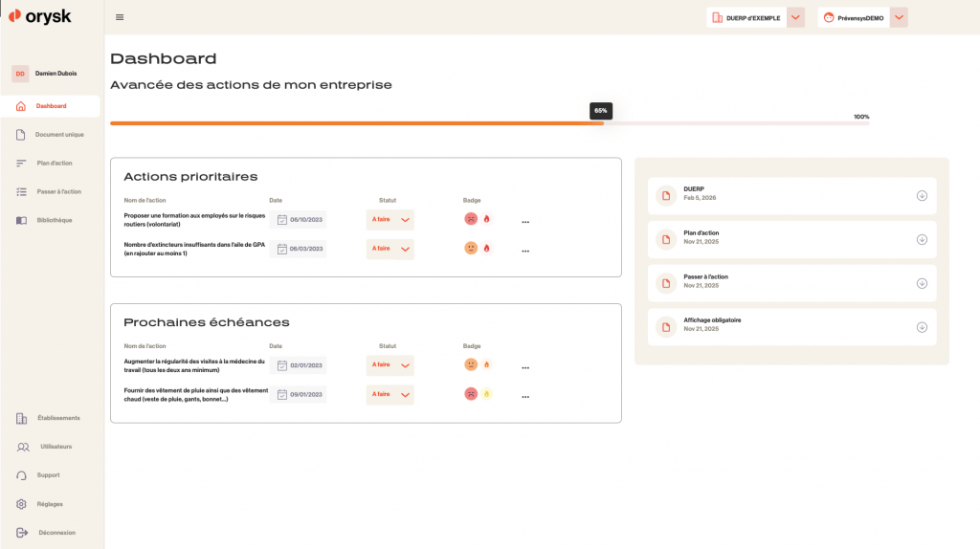Expand the DUERP d'EXEMPLE dropdown
This screenshot has height=549, width=980.
tap(795, 17)
